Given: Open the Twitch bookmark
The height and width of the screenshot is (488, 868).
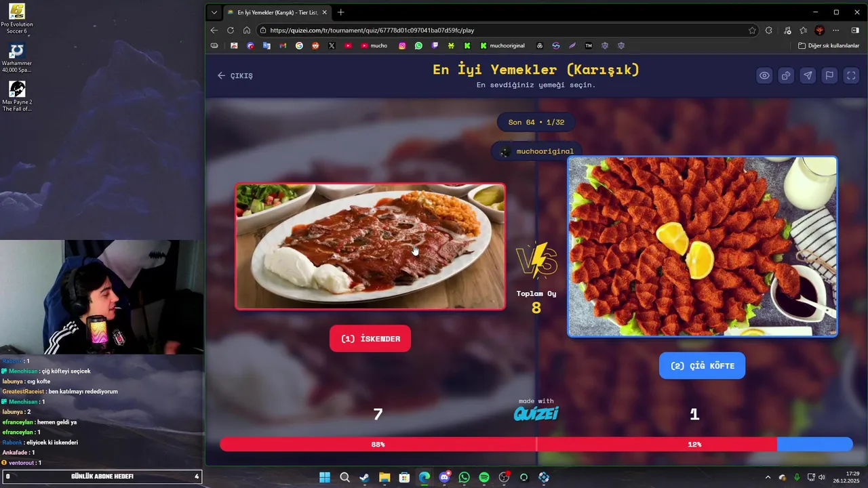Looking at the screenshot, I should pos(435,46).
